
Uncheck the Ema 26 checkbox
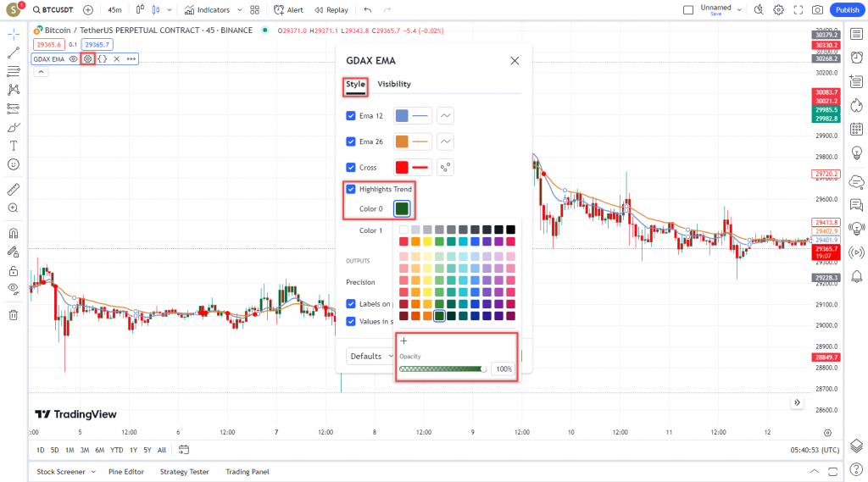pyautogui.click(x=350, y=141)
